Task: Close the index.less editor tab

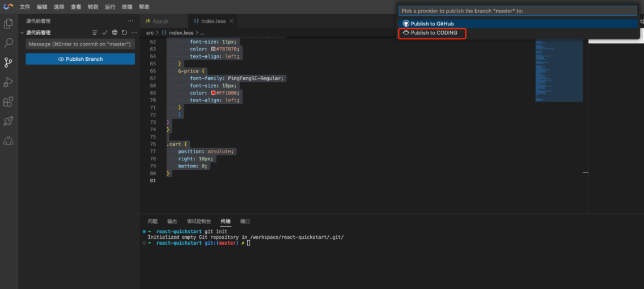Action: [232, 21]
